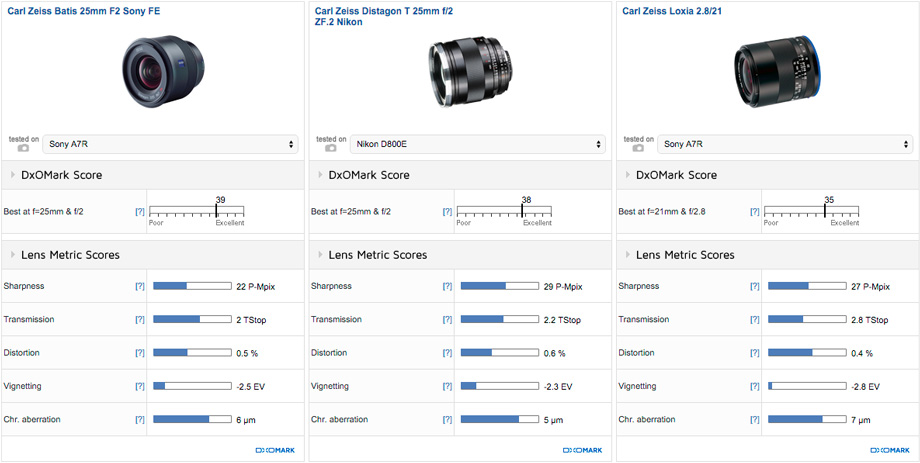This screenshot has width=920, height=463.
Task: Click the help icon beside Batis Sharpness
Action: (x=140, y=287)
